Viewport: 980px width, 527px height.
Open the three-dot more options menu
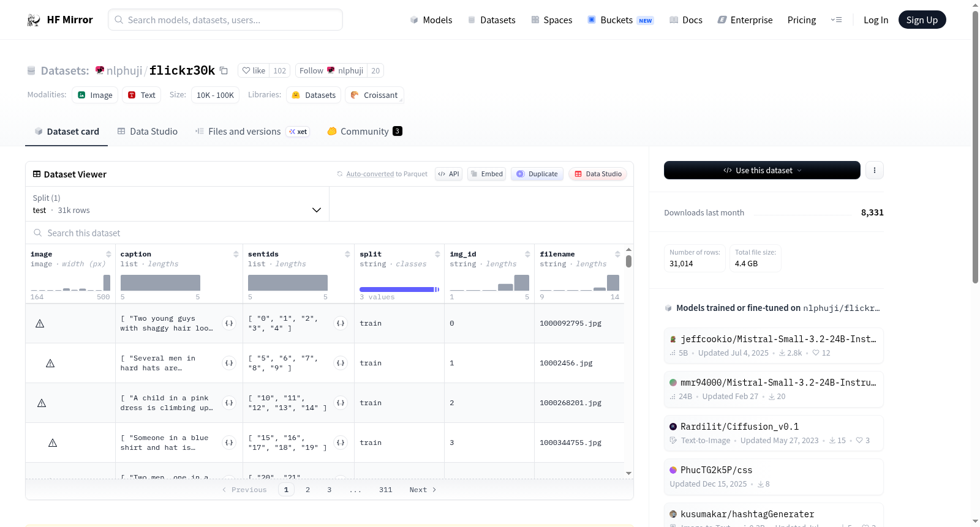875,170
